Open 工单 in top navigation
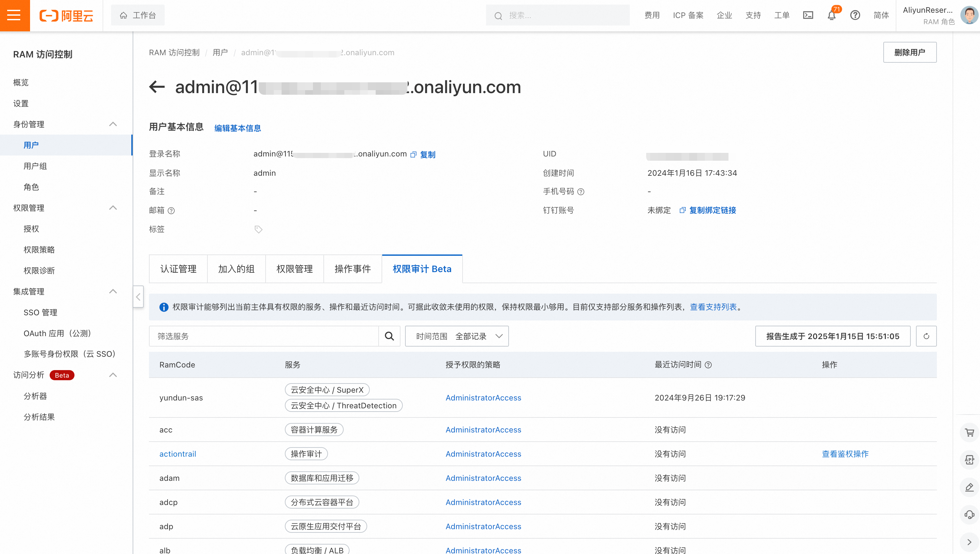 pos(782,16)
